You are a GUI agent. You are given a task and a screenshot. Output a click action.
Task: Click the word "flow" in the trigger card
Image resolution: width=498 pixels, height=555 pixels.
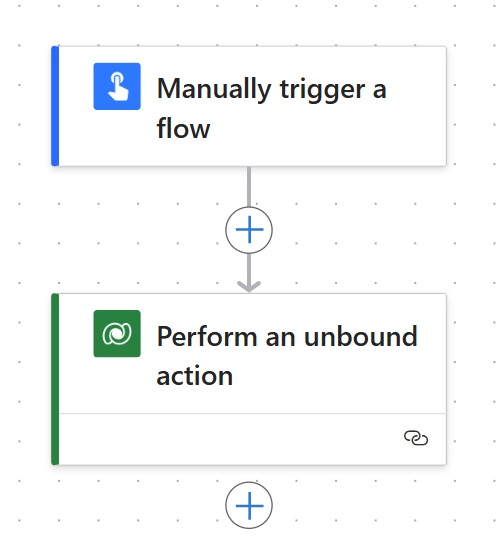pyautogui.click(x=183, y=128)
